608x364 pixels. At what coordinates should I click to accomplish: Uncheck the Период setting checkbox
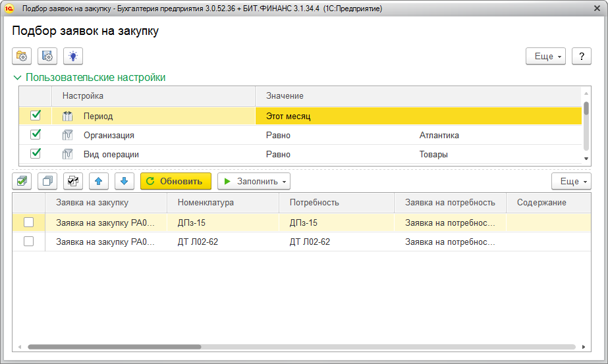tap(36, 116)
